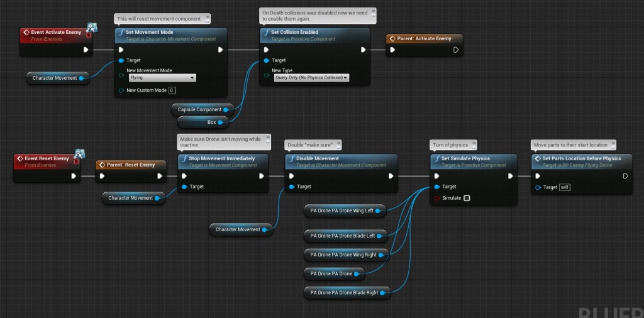Select the PA Drone PA Drone Blade Left variable
The height and width of the screenshot is (318, 644).
[346, 236]
